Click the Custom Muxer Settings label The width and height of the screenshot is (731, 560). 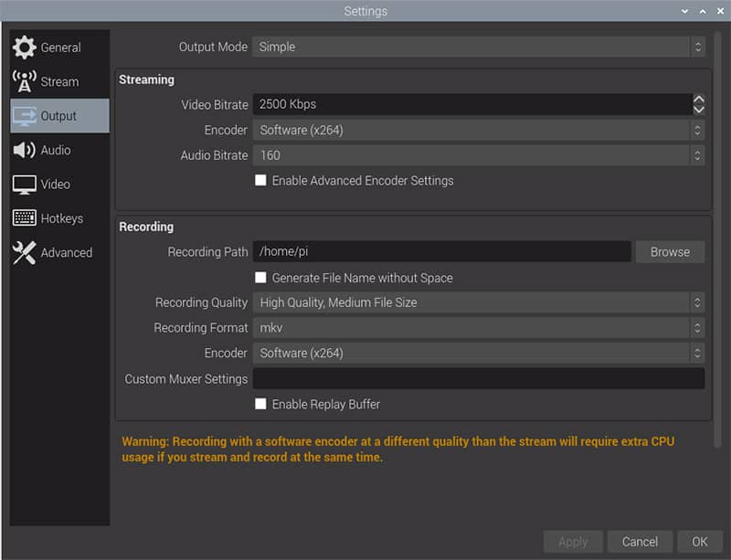186,379
